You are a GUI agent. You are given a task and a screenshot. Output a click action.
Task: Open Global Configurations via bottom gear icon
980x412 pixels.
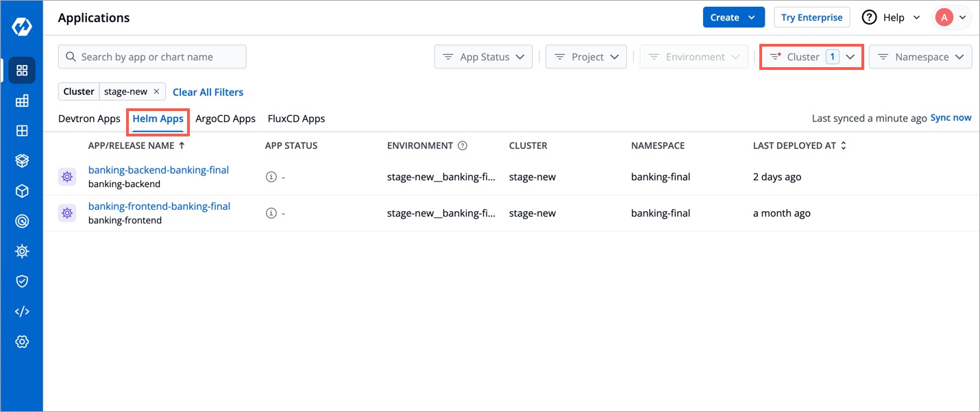tap(22, 341)
